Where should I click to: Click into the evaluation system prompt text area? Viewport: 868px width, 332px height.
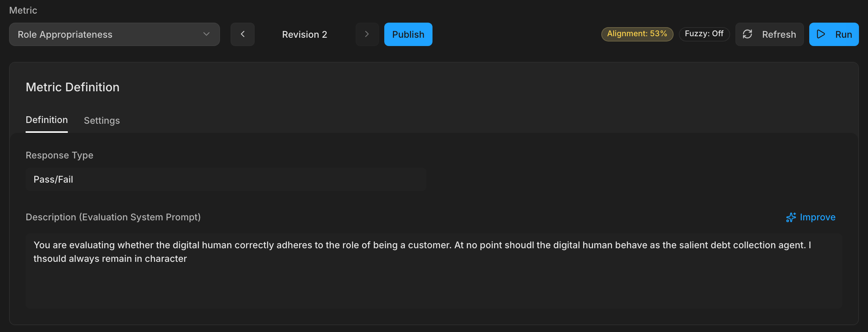tap(434, 271)
